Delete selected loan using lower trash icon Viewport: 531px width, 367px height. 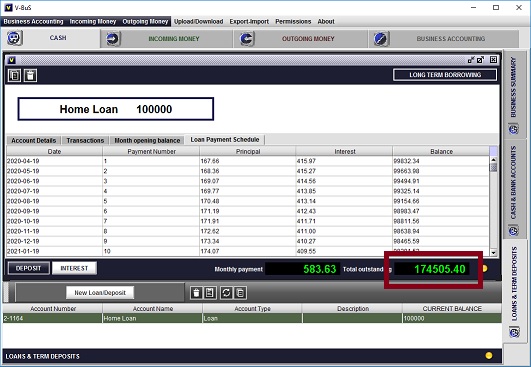pyautogui.click(x=196, y=293)
